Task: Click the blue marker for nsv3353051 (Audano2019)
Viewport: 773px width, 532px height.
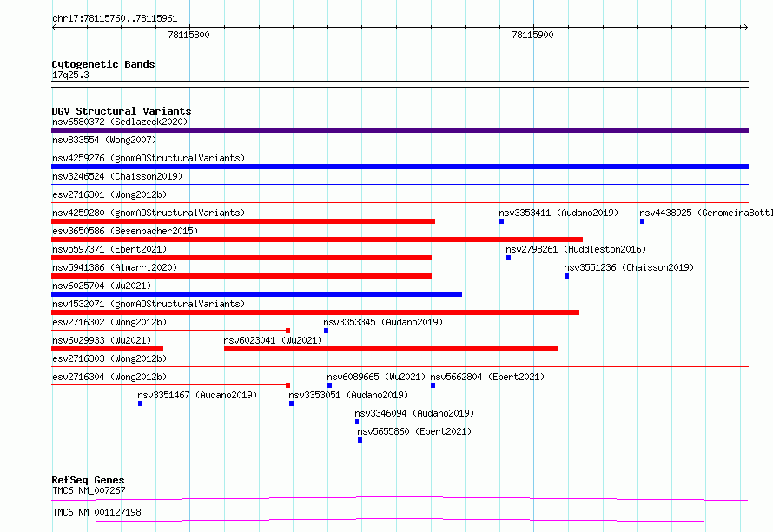Action: 291,404
